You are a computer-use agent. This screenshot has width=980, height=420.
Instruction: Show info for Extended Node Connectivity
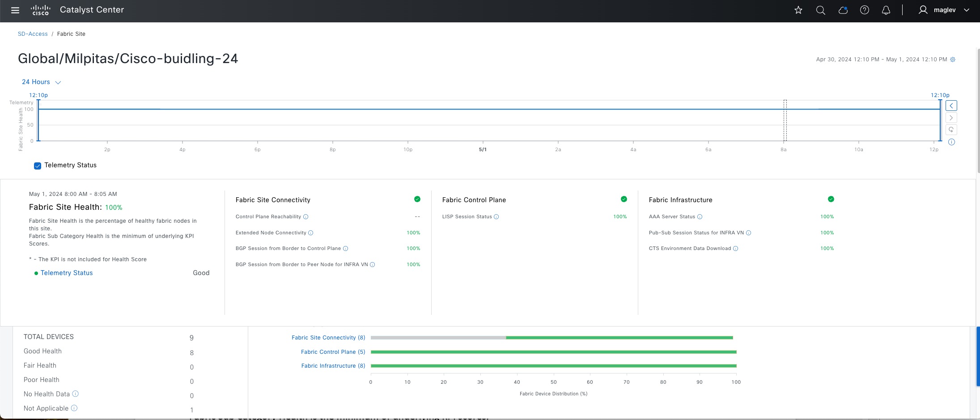[311, 233]
